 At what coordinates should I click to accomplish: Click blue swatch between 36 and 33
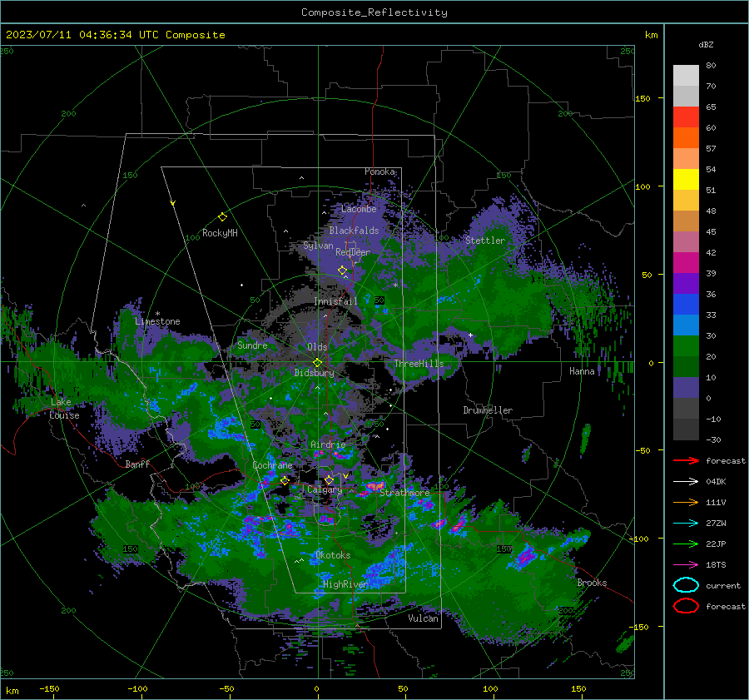pos(686,305)
